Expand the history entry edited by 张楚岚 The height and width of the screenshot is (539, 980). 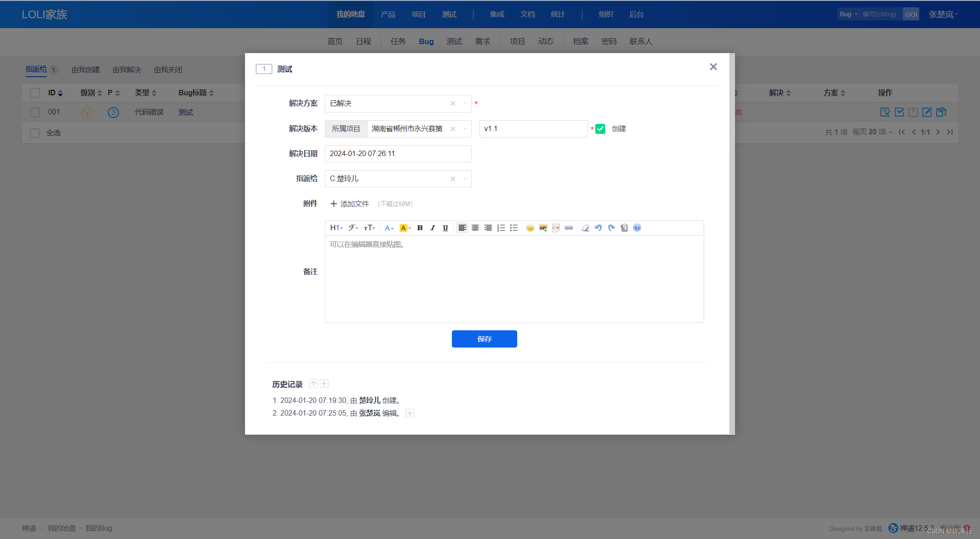coord(410,413)
